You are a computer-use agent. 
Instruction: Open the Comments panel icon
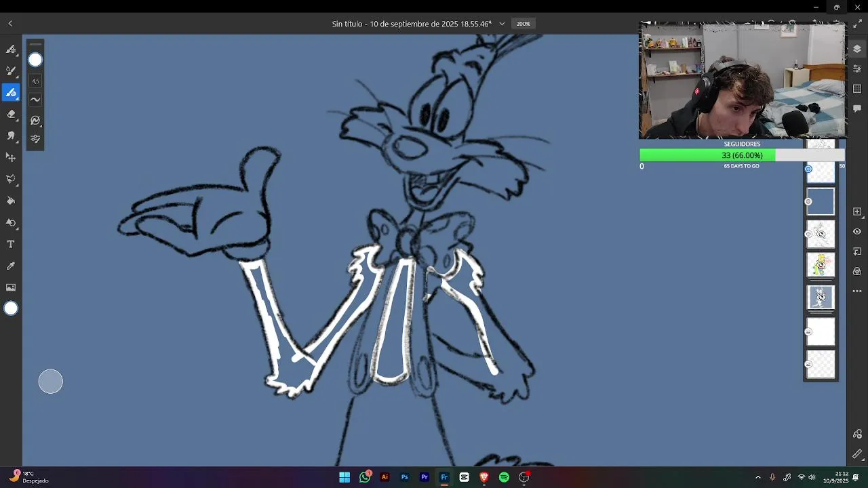(857, 108)
